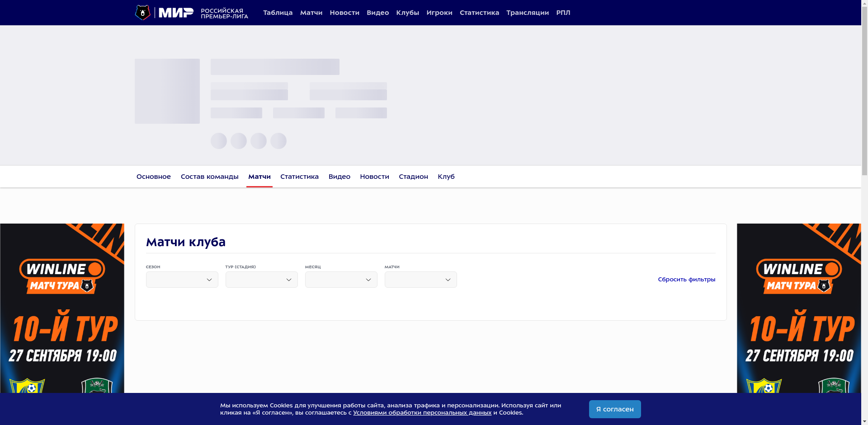
Task: Select Трансляции in the header menu
Action: pyautogui.click(x=527, y=13)
